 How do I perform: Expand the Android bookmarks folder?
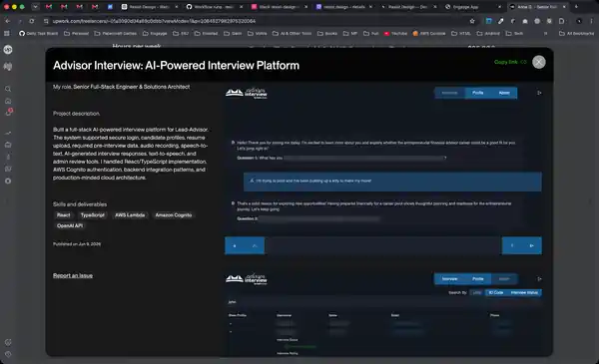click(x=488, y=34)
